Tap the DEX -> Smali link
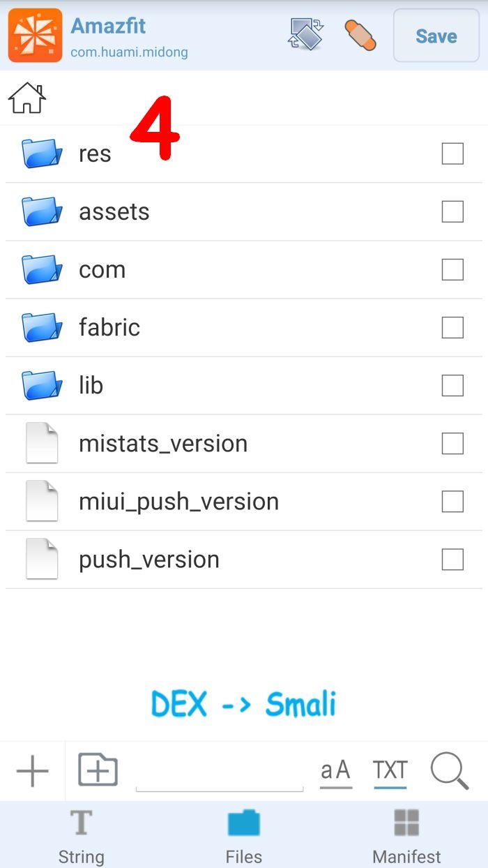Viewport: 488px width, 868px height. 243,705
